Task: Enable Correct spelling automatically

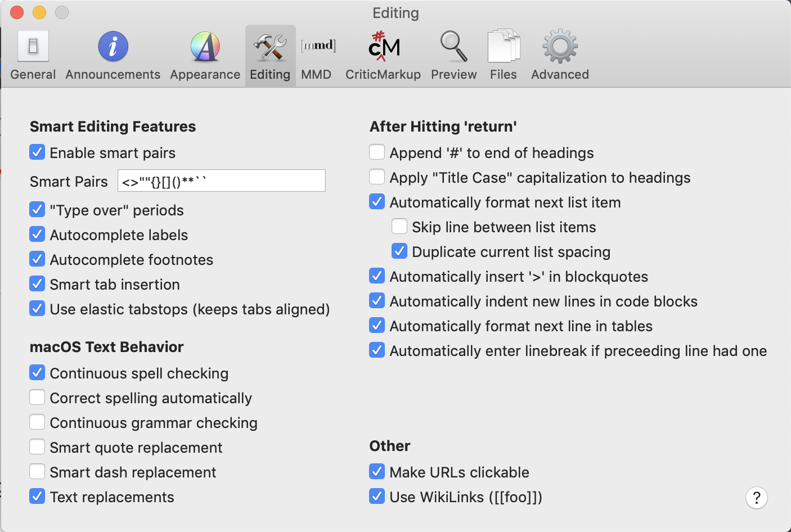Action: click(x=37, y=398)
